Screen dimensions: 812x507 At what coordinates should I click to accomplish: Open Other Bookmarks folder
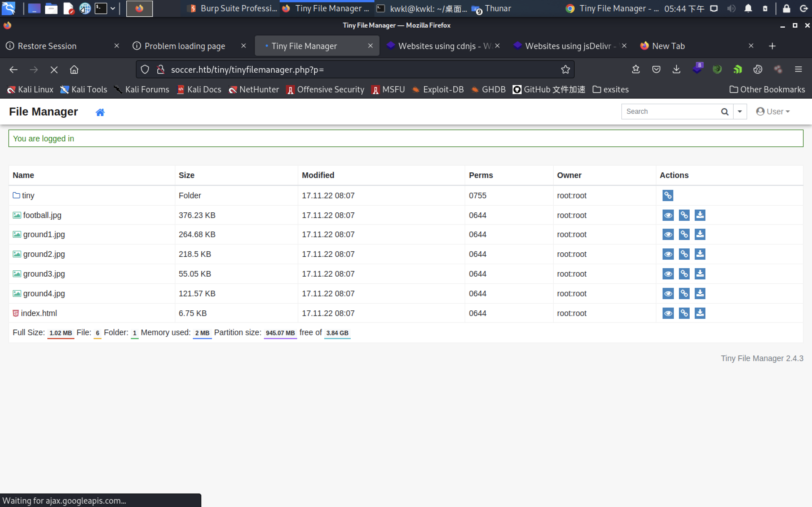coord(767,90)
